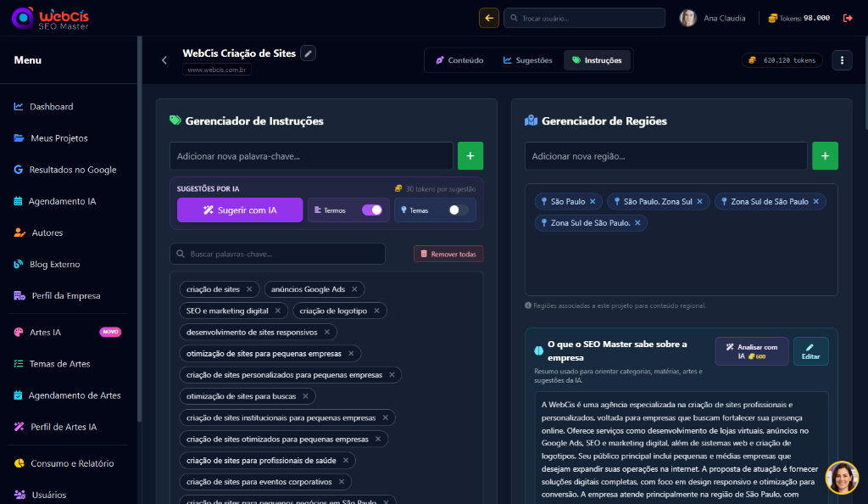The width and height of the screenshot is (868, 504).
Task: Remove the São Paulo region tag
Action: [x=593, y=202]
